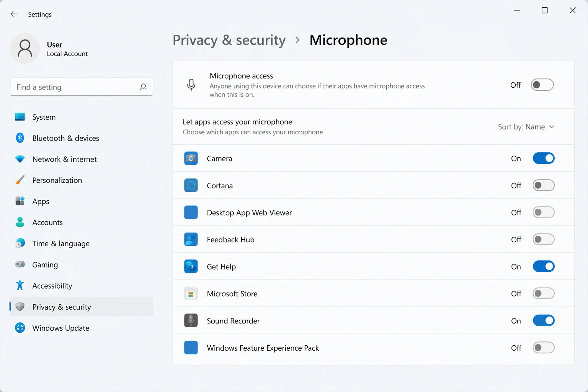Click the Sound Recorder label
Screen dimensions: 588x392
(x=233, y=321)
